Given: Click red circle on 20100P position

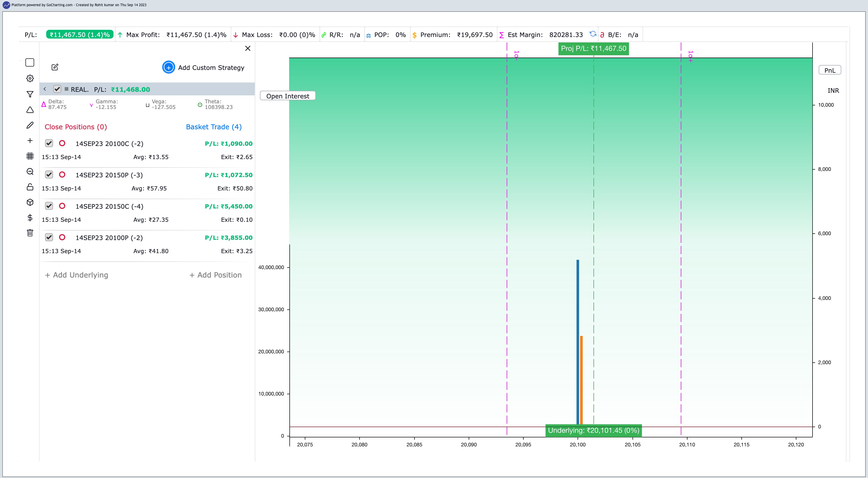Looking at the screenshot, I should point(62,237).
